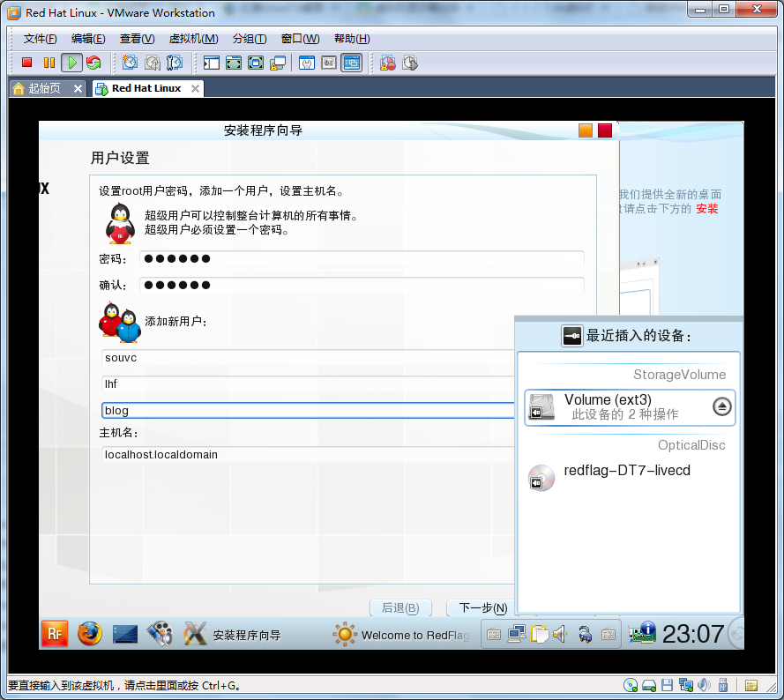Click the Revert to snapshot icon

tap(152, 63)
